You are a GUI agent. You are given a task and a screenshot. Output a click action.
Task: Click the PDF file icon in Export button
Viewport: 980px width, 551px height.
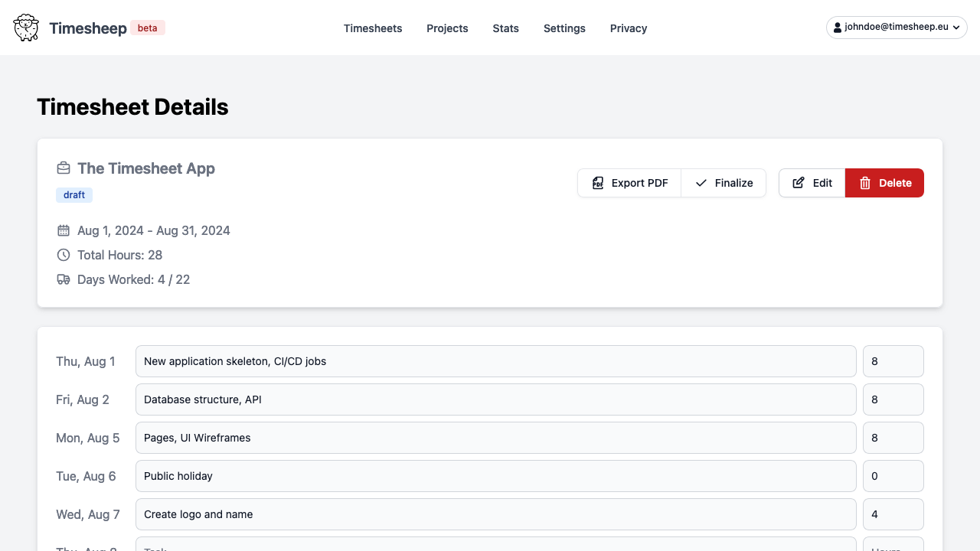click(598, 183)
